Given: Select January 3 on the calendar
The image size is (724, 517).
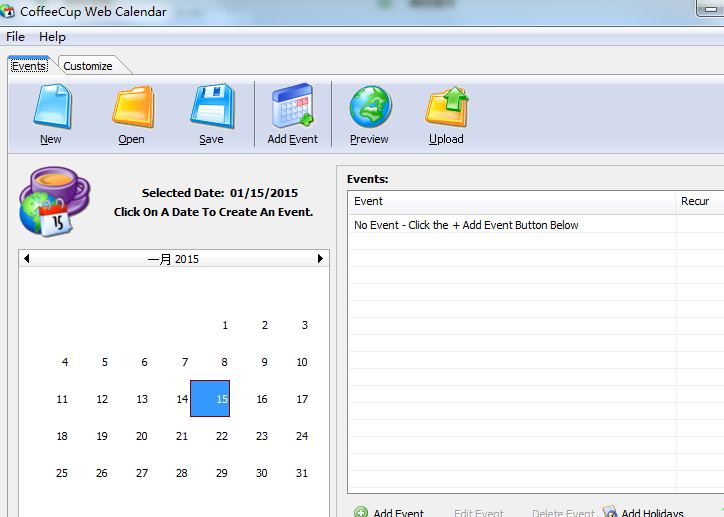Looking at the screenshot, I should click(x=305, y=325).
